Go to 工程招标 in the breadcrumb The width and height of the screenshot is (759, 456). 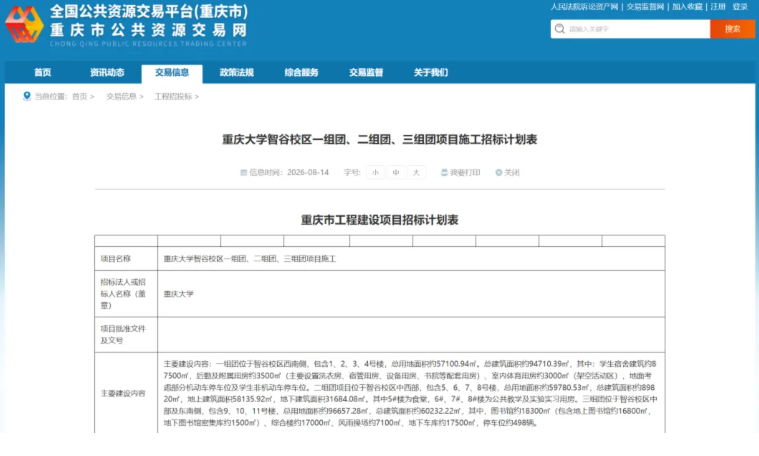(173, 96)
